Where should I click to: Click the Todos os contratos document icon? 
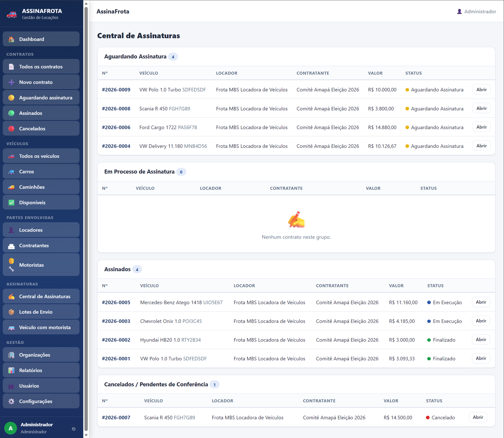pyautogui.click(x=11, y=67)
